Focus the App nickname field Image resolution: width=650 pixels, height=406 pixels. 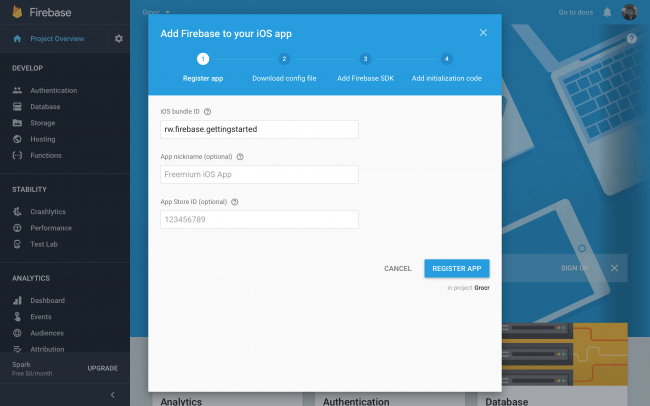pyautogui.click(x=259, y=174)
